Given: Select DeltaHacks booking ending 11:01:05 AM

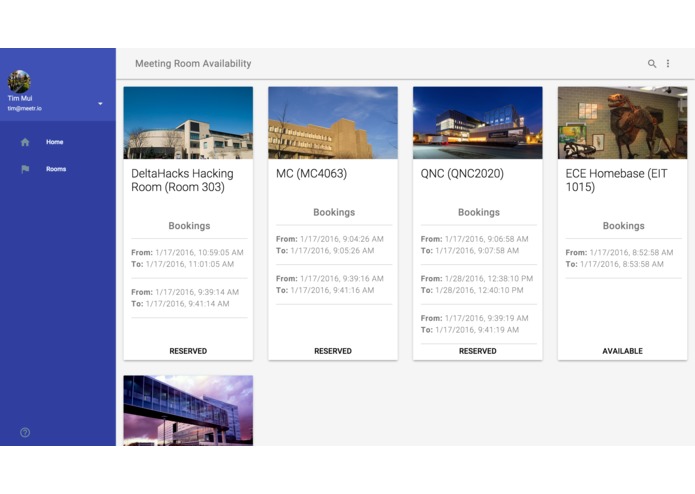Looking at the screenshot, I should point(182,264).
